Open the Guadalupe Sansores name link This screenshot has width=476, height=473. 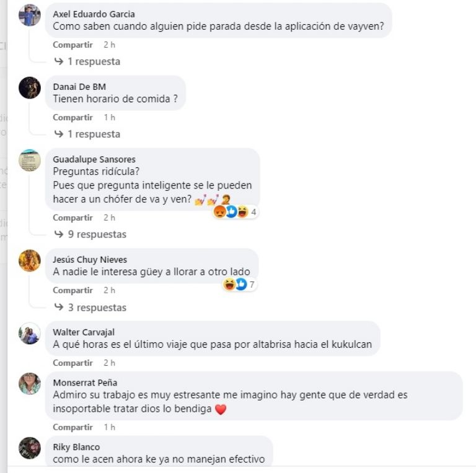point(94,159)
